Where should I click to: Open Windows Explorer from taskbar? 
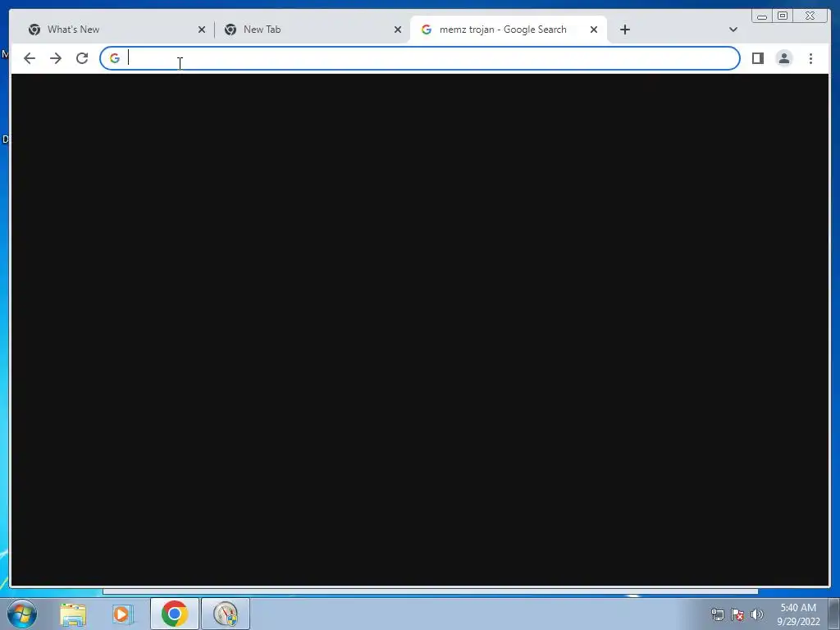[x=73, y=614]
